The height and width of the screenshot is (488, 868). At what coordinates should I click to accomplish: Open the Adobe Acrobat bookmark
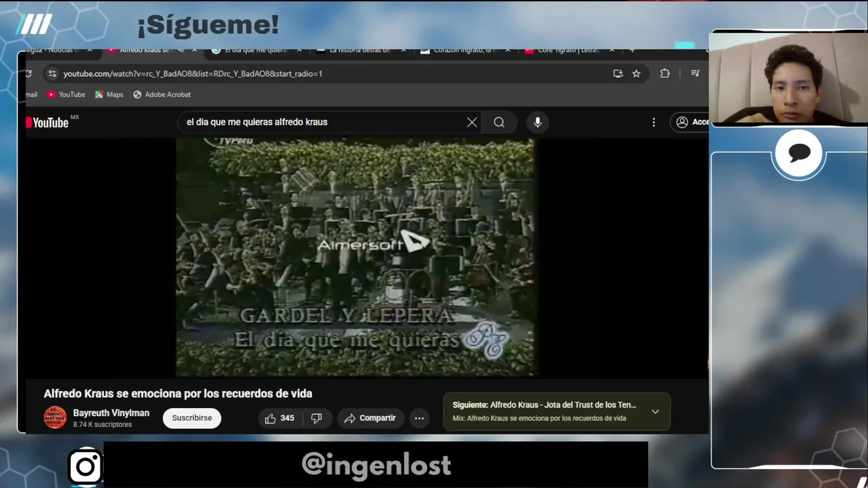tap(161, 95)
